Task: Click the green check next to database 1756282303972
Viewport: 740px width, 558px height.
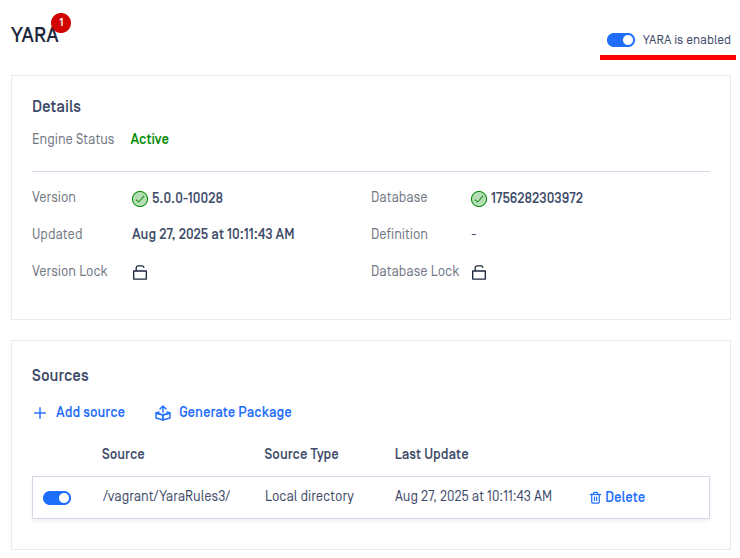Action: click(479, 199)
